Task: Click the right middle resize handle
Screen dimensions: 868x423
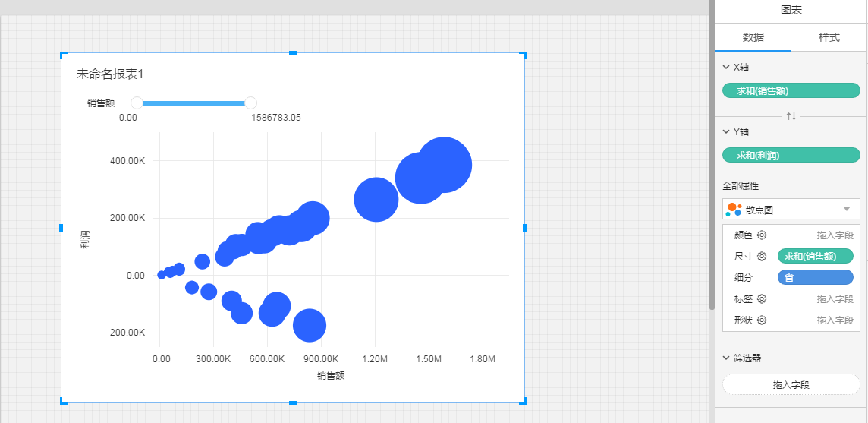Action: tap(525, 227)
